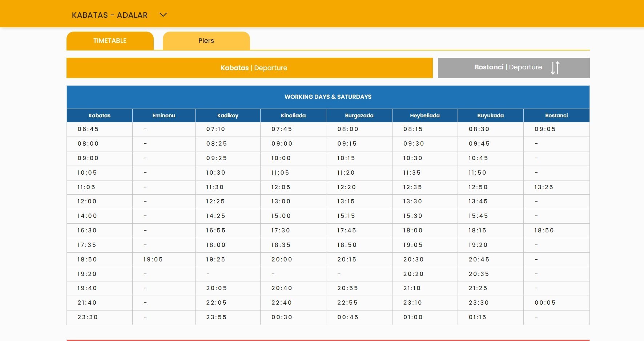Select the TIMETABLE tab
Screen dimensions: 644x341
[110, 41]
